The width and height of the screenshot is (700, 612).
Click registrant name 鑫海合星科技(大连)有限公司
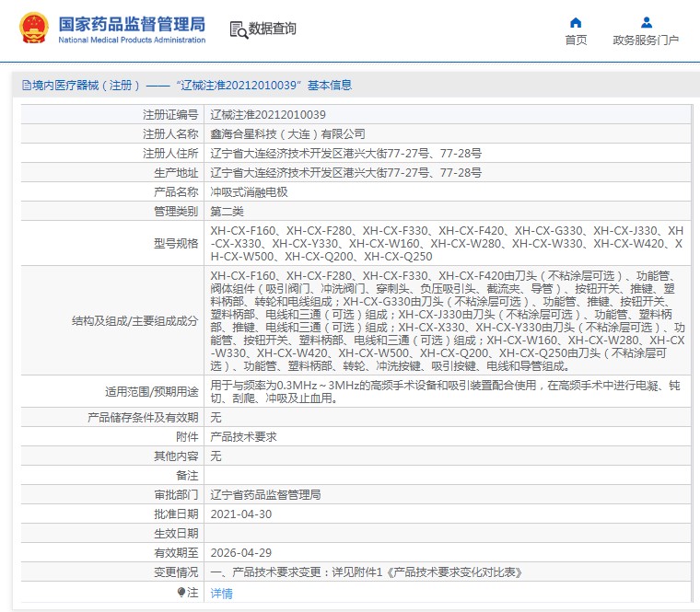coord(287,134)
